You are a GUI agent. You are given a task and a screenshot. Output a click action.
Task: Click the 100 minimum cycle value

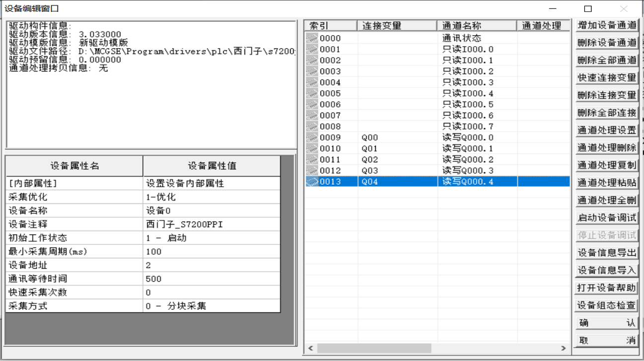pyautogui.click(x=212, y=251)
